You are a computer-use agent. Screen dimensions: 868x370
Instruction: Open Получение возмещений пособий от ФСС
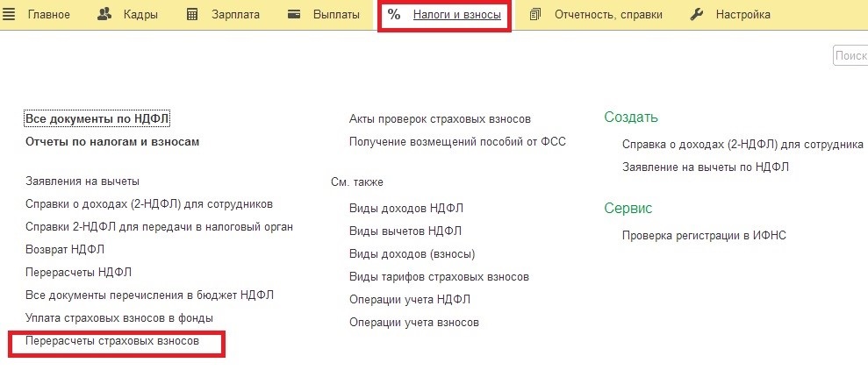[x=458, y=141]
